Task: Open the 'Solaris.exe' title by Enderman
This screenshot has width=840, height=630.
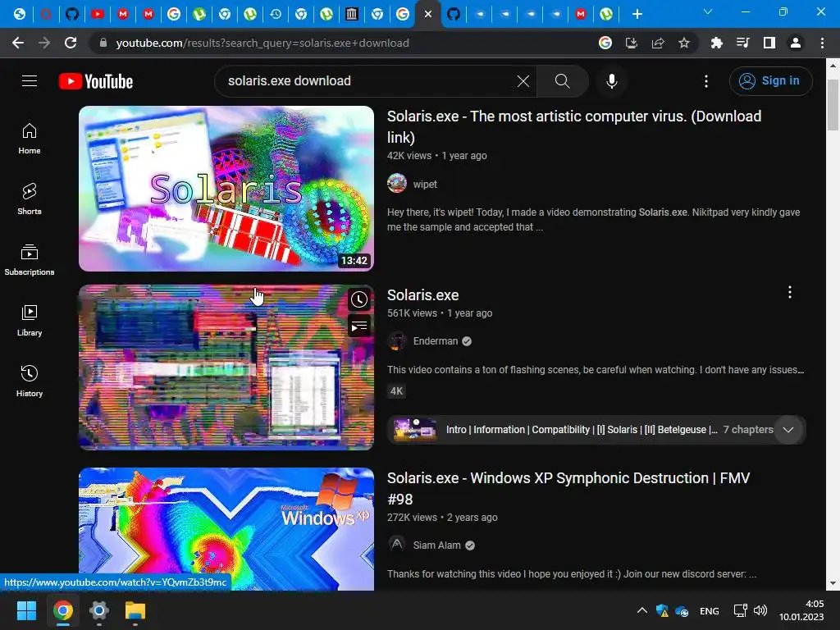Action: click(x=422, y=295)
